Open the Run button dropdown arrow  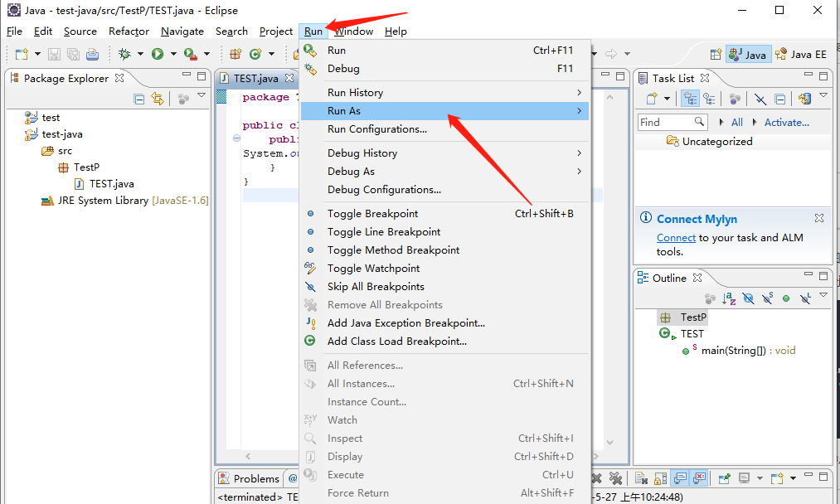click(173, 54)
